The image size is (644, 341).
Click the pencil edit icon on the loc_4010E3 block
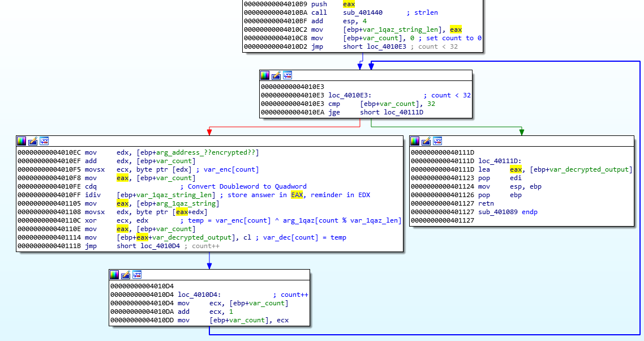(276, 75)
